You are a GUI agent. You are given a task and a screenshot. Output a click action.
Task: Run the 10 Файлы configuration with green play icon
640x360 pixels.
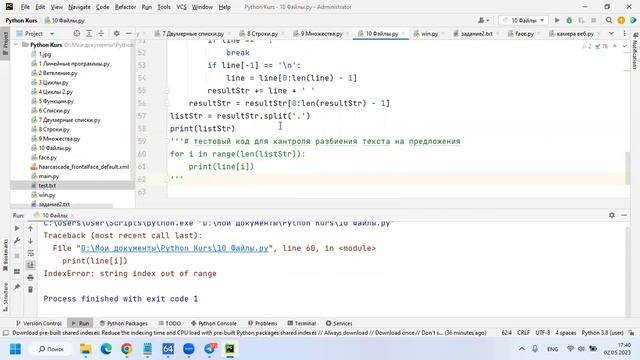click(x=557, y=20)
